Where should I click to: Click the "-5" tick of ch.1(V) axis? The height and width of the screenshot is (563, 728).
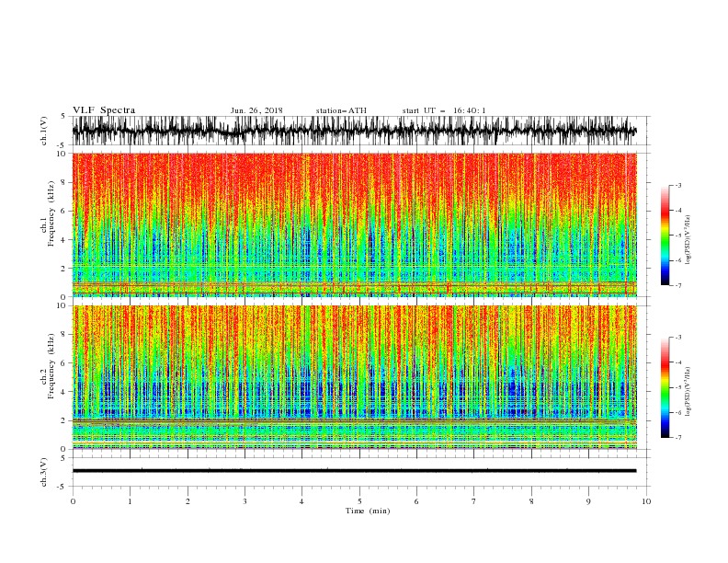(63, 145)
